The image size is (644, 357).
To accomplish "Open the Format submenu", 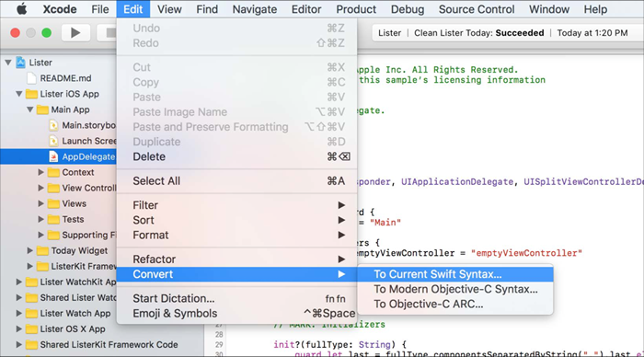I will point(236,235).
